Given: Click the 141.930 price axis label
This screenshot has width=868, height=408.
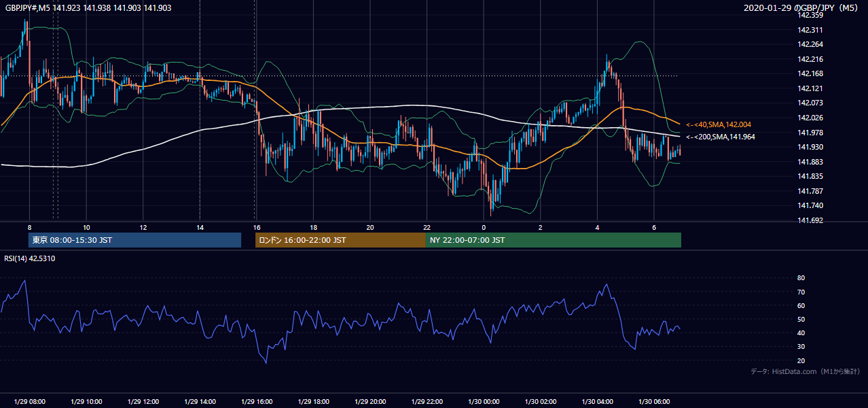Looking at the screenshot, I should pos(810,147).
